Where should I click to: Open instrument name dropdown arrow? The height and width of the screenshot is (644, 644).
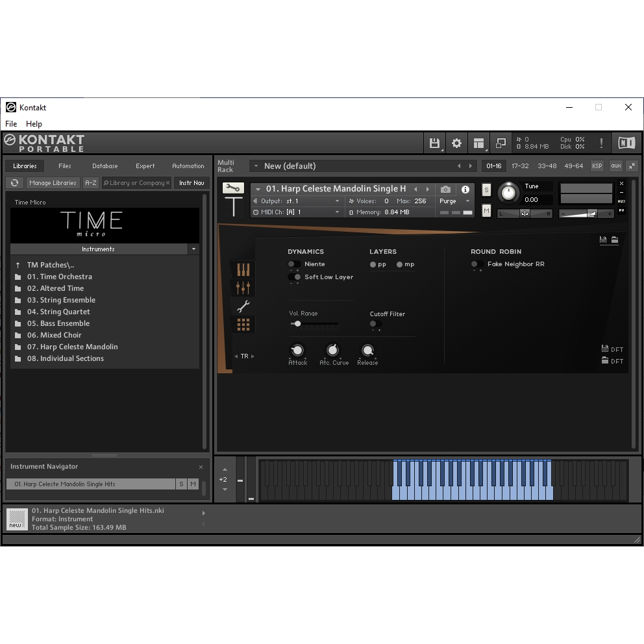click(x=258, y=190)
